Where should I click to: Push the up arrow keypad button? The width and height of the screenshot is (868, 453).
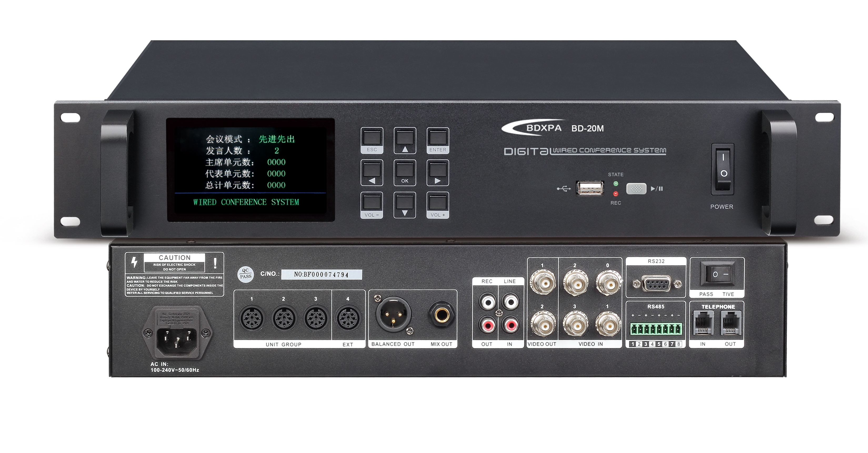[x=405, y=140]
